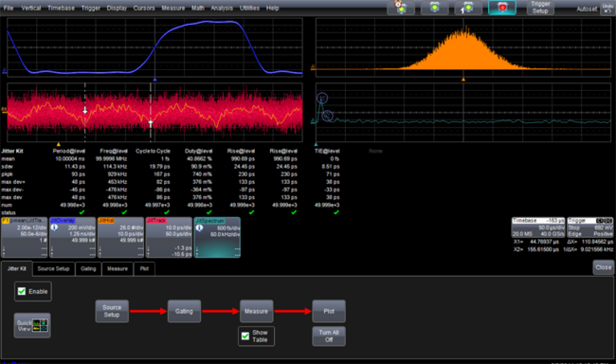This screenshot has width=616, height=364.
Task: Switch to the Measure tab
Action: coord(118,269)
